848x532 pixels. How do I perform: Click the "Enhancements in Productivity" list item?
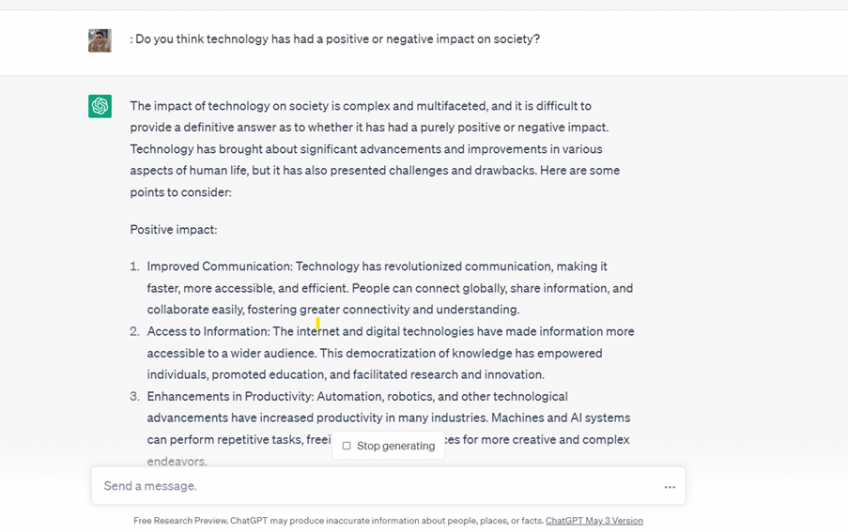388,418
